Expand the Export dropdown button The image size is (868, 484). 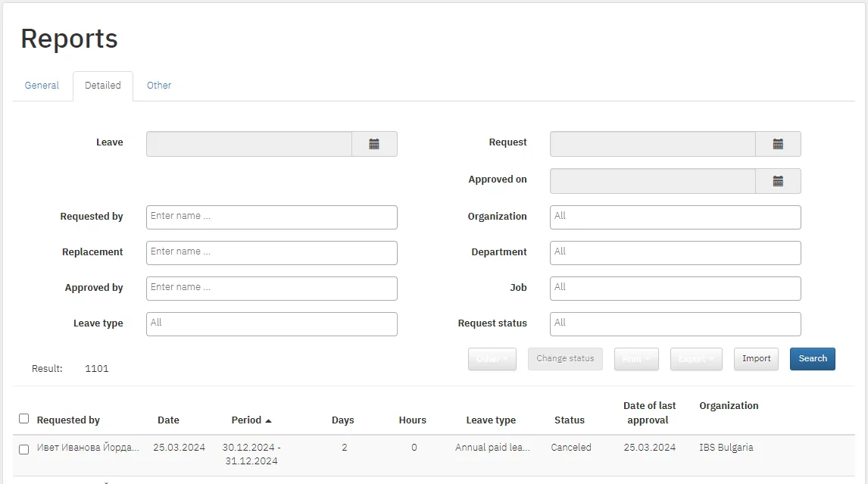coord(696,359)
